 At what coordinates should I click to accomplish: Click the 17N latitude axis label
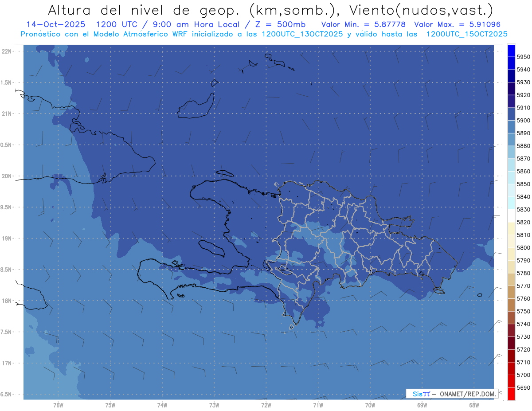[8, 363]
